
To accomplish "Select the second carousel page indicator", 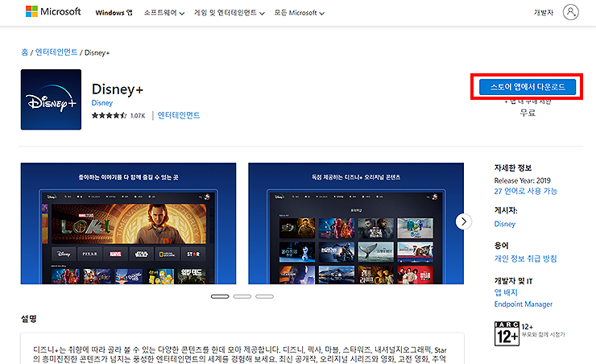I will [242, 296].
